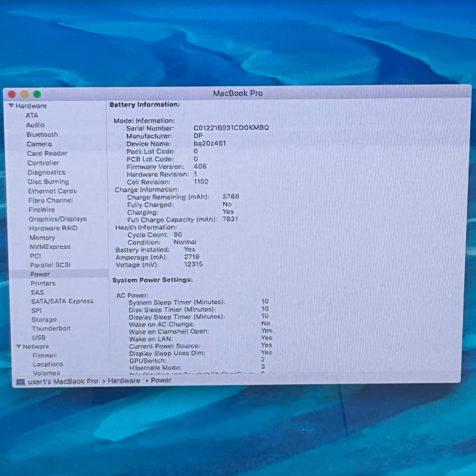This screenshot has height=476, width=476.
Task: Select Bluetooth in sidebar list
Action: point(42,135)
